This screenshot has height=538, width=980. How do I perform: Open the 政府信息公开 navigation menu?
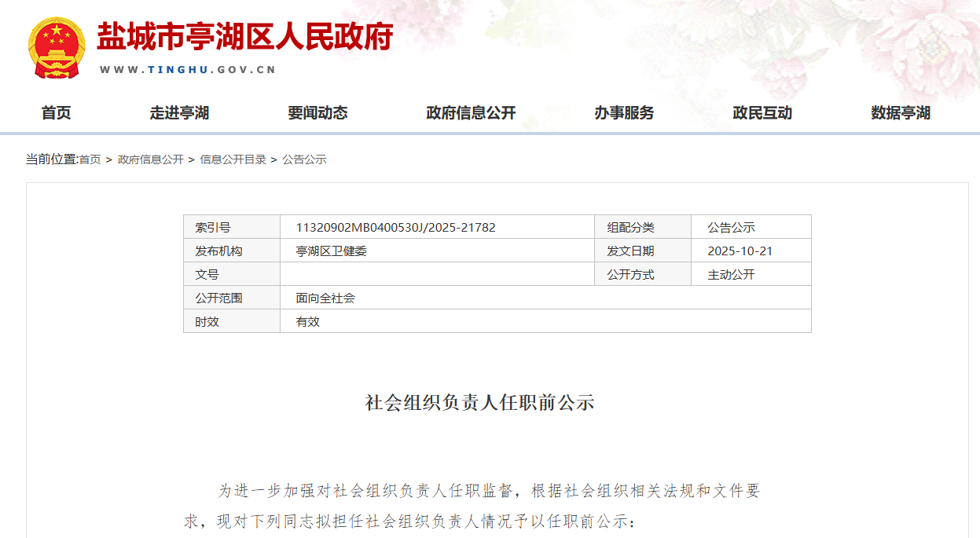[471, 113]
